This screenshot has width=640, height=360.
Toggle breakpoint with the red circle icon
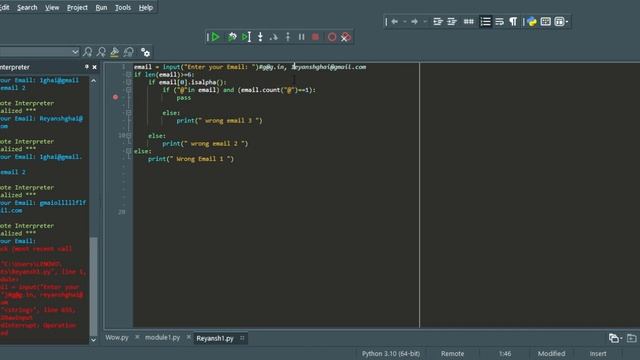point(332,37)
